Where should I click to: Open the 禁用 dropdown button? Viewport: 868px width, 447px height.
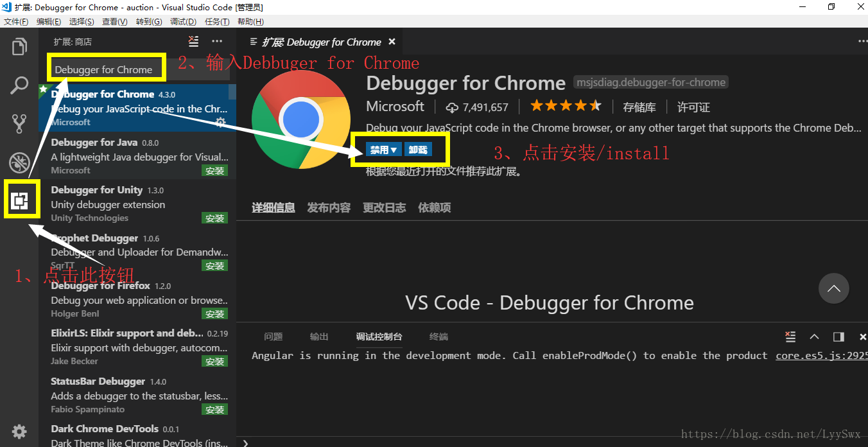[x=383, y=150]
